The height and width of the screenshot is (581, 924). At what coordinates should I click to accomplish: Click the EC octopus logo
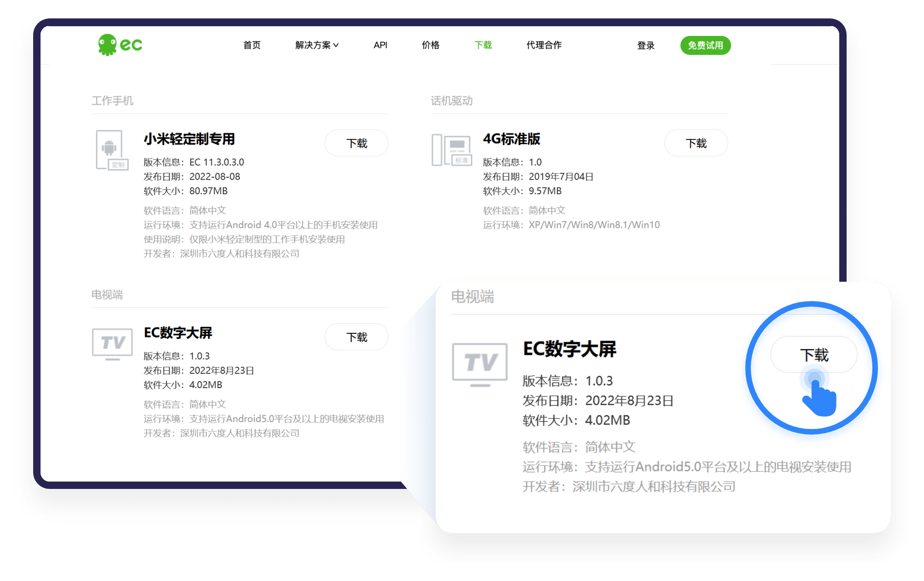(119, 44)
